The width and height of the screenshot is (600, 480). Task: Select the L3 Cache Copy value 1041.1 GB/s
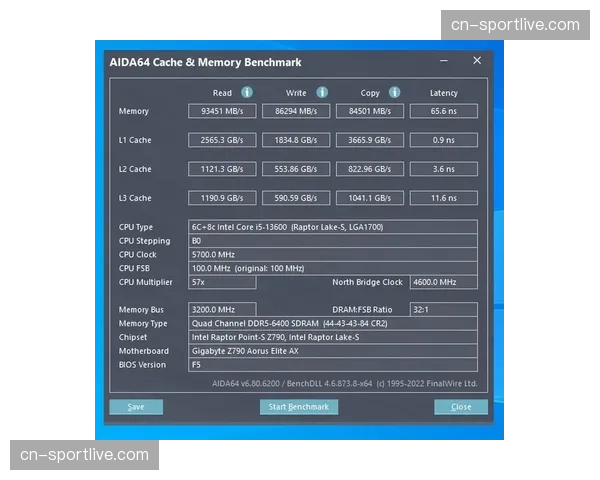(370, 198)
